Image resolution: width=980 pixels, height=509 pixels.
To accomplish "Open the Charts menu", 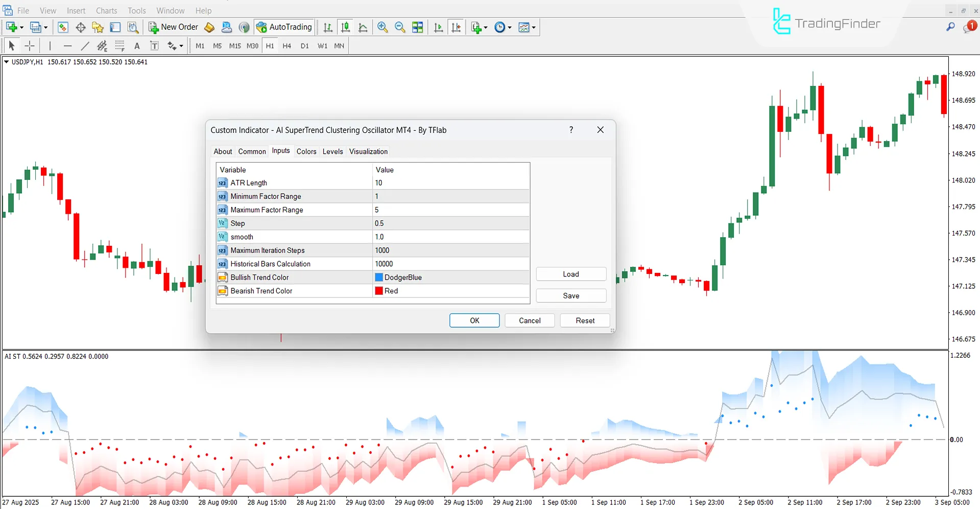I will click(106, 10).
